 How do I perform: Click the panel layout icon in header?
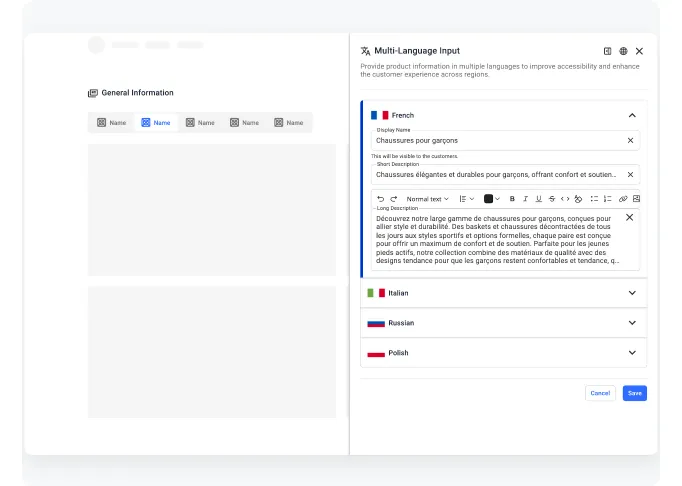click(608, 51)
